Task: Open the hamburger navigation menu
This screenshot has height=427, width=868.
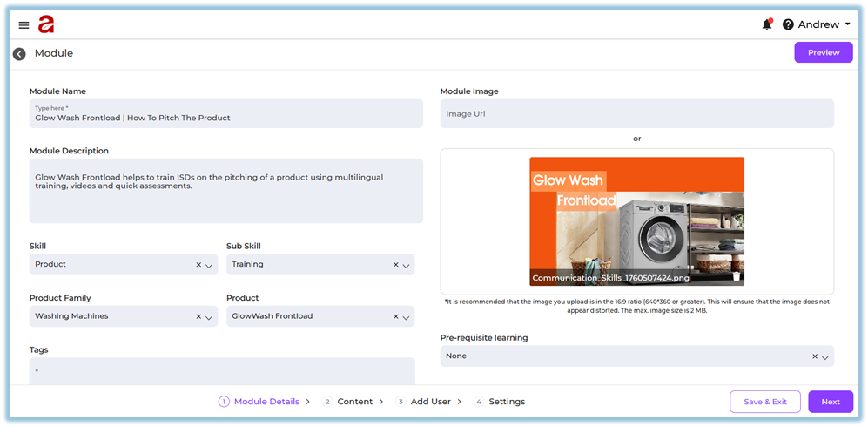Action: pyautogui.click(x=24, y=25)
